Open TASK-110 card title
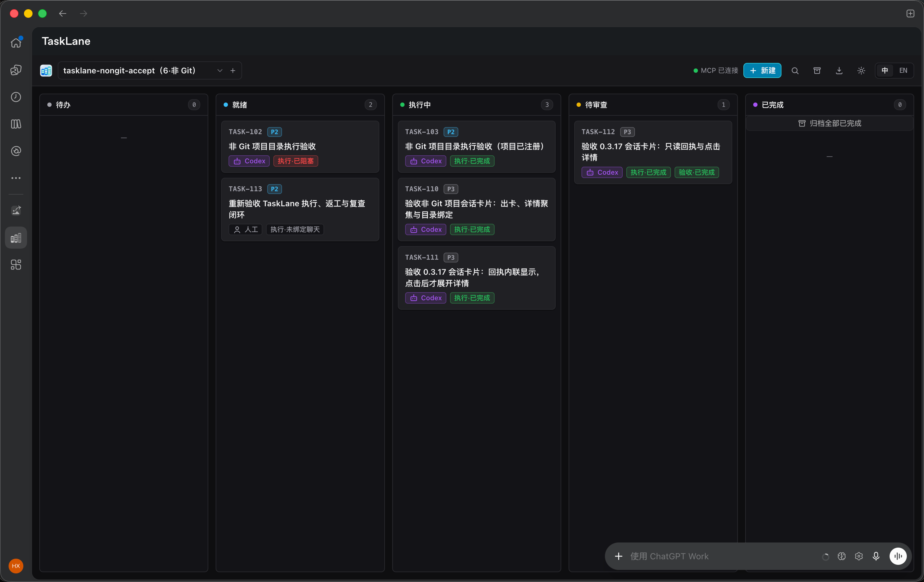Viewport: 924px width, 582px height. (x=476, y=209)
